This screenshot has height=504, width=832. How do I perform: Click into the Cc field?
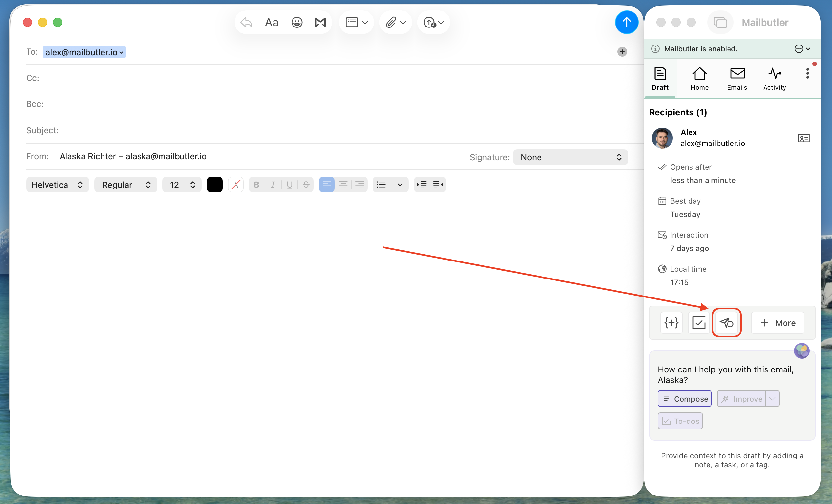click(x=334, y=78)
